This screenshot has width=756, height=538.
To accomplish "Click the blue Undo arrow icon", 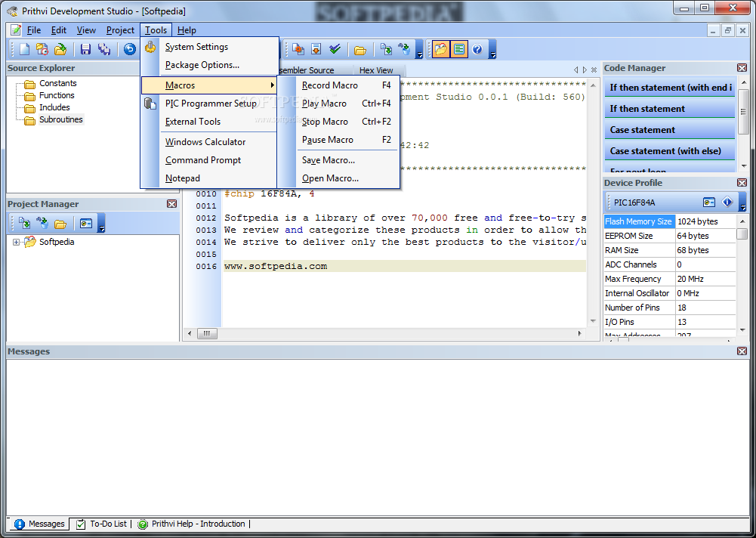I will (x=130, y=48).
